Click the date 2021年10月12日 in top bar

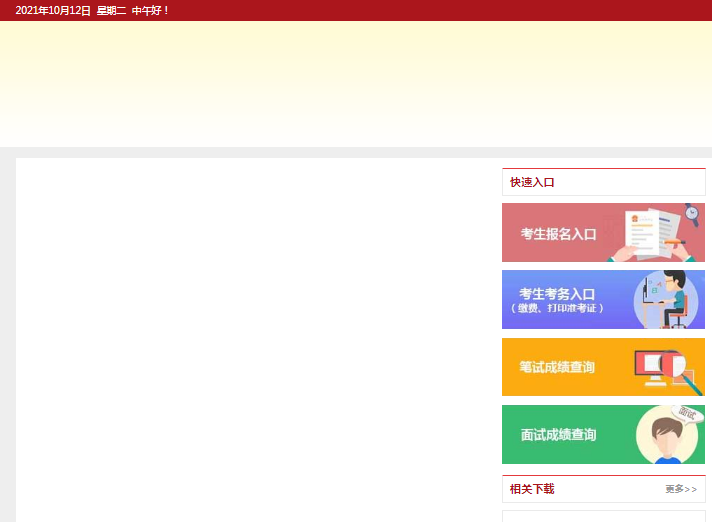[53, 10]
